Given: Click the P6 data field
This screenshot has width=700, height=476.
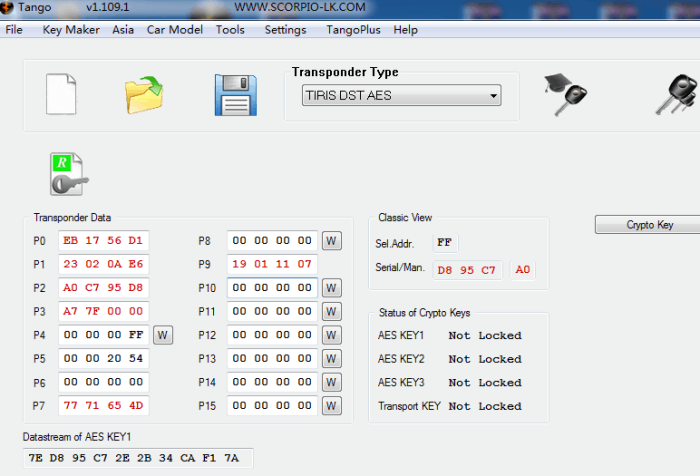Looking at the screenshot, I should (x=104, y=382).
